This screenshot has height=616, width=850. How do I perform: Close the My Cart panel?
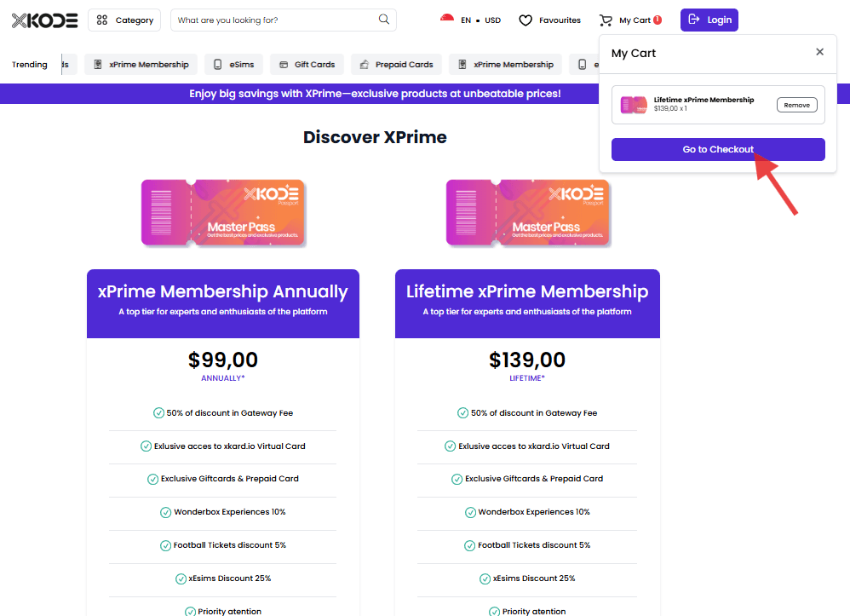point(819,51)
